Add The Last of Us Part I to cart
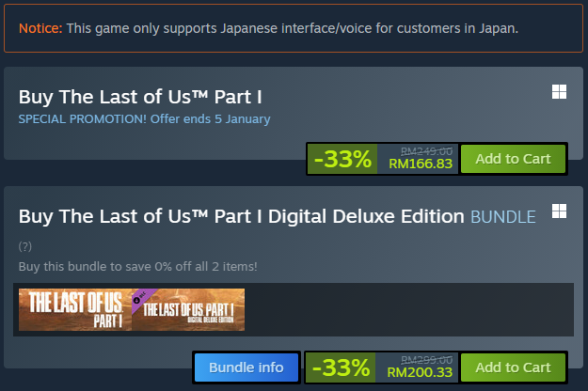Screen dimensions: 588x391 [x=513, y=159]
